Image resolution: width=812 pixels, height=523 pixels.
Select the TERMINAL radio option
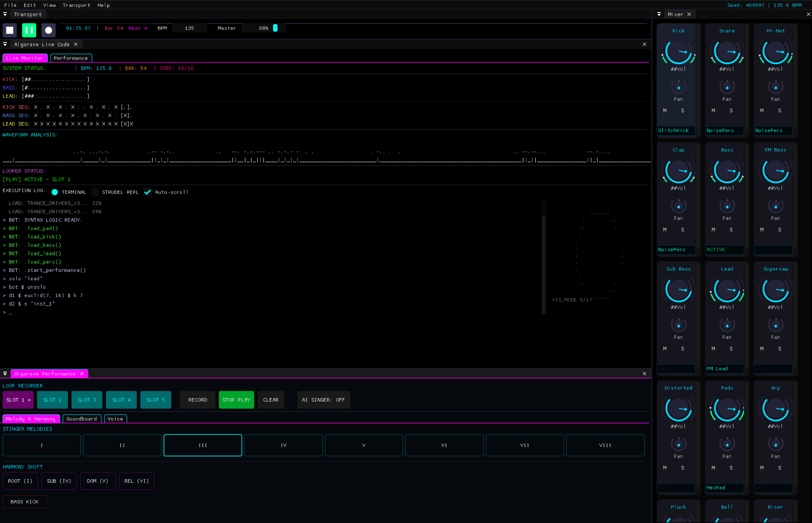click(55, 192)
